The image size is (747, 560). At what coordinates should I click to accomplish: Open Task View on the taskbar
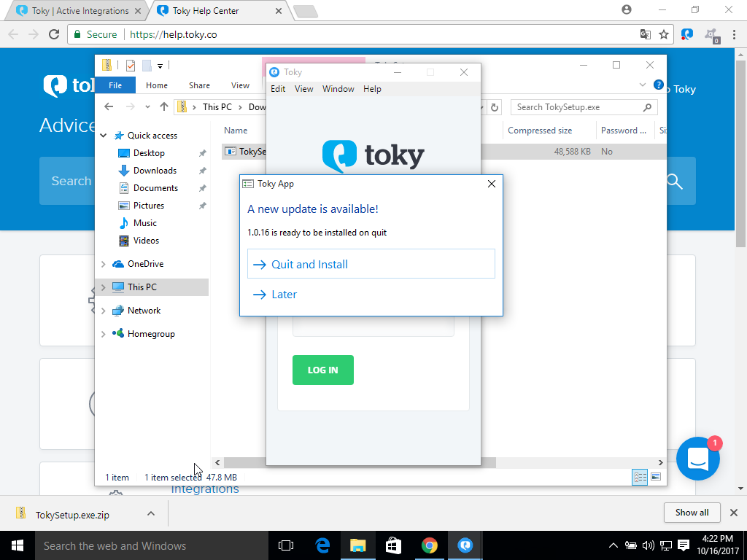click(x=286, y=545)
